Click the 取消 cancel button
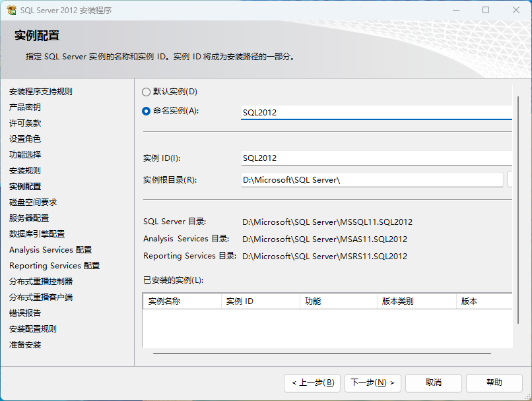 [x=434, y=383]
